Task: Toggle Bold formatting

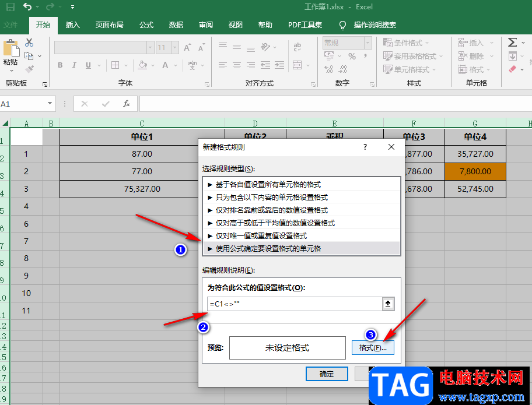Action: click(60, 65)
